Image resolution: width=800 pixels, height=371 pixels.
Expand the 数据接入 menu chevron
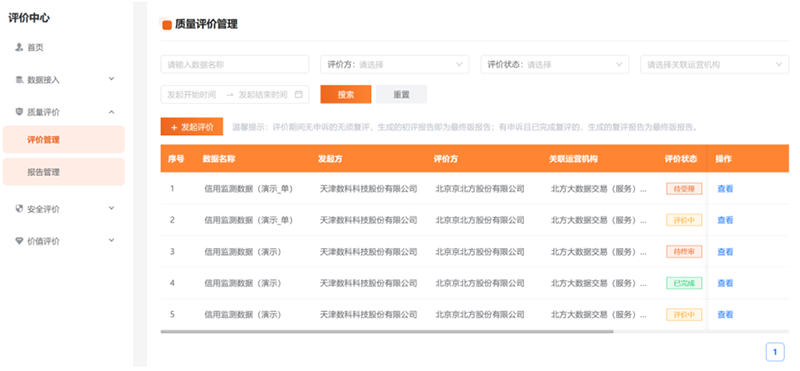click(x=112, y=79)
